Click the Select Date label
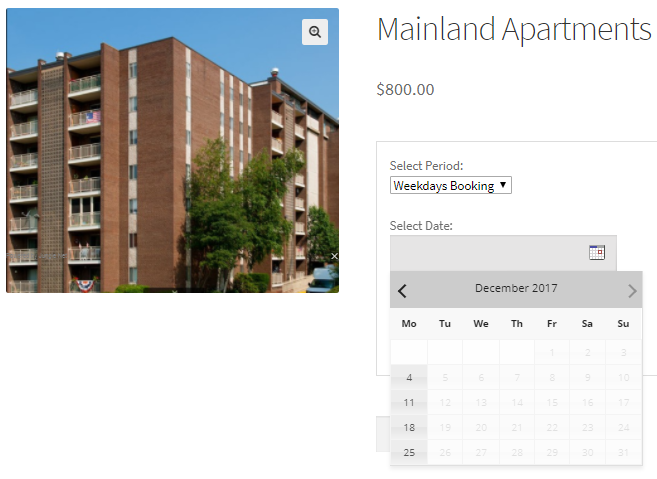The width and height of the screenshot is (657, 479). [x=421, y=226]
